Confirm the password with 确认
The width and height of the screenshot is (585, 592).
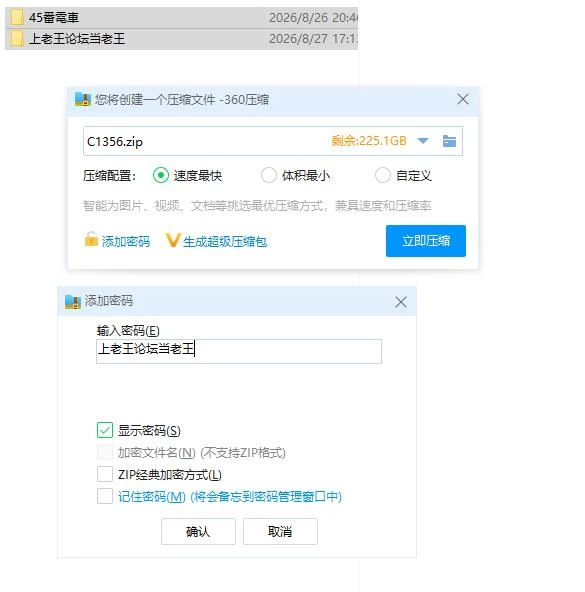point(198,532)
